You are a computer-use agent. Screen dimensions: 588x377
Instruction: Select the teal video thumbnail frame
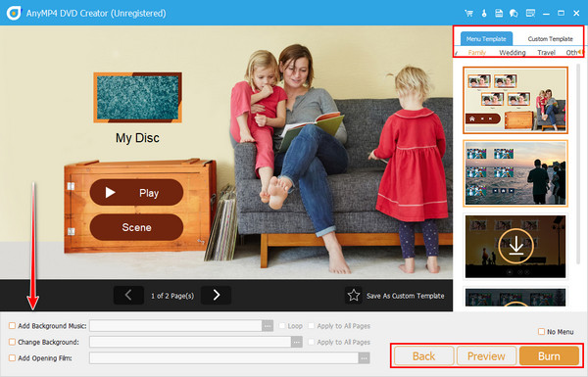137,98
